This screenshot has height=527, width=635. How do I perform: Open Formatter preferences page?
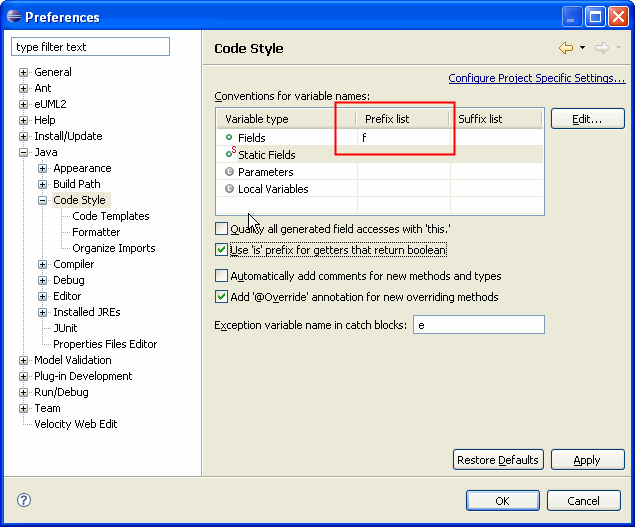96,232
